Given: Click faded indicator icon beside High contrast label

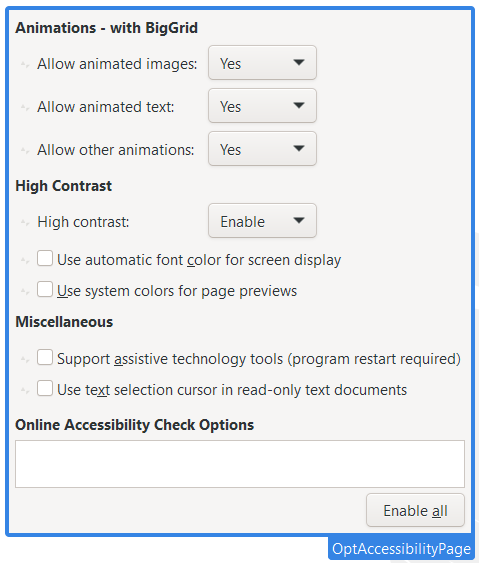Looking at the screenshot, I should tap(25, 223).
